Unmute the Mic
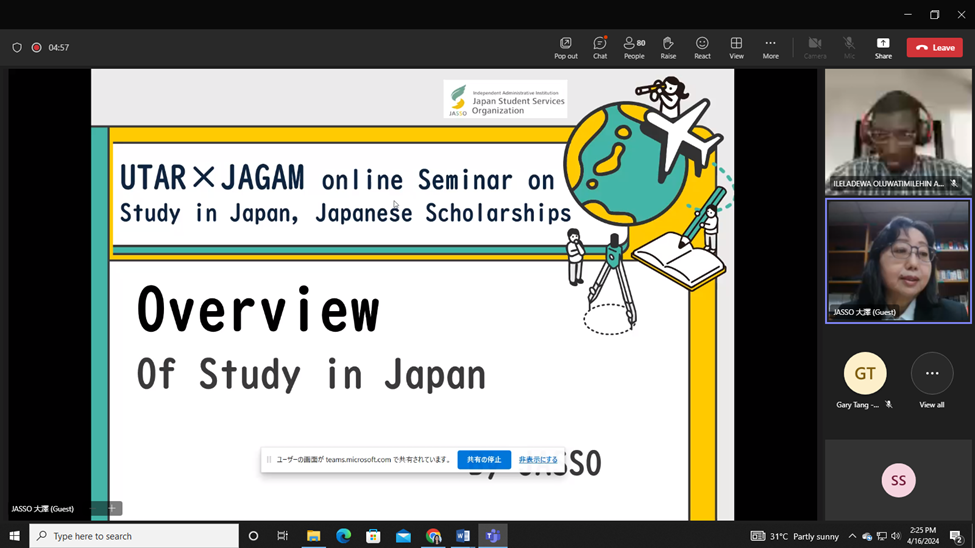This screenshot has width=975, height=548. (x=849, y=48)
